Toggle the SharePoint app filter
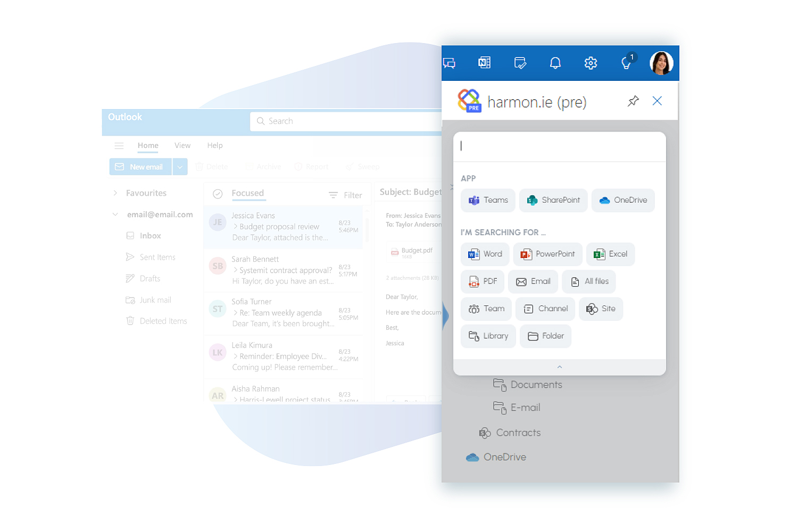 coord(553,201)
